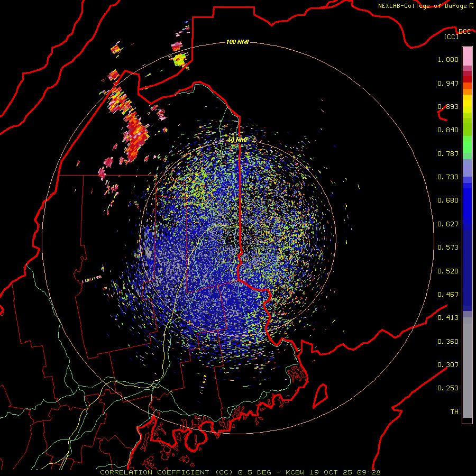Click the 0.840 scale value
The height and width of the screenshot is (476, 476).
point(448,130)
